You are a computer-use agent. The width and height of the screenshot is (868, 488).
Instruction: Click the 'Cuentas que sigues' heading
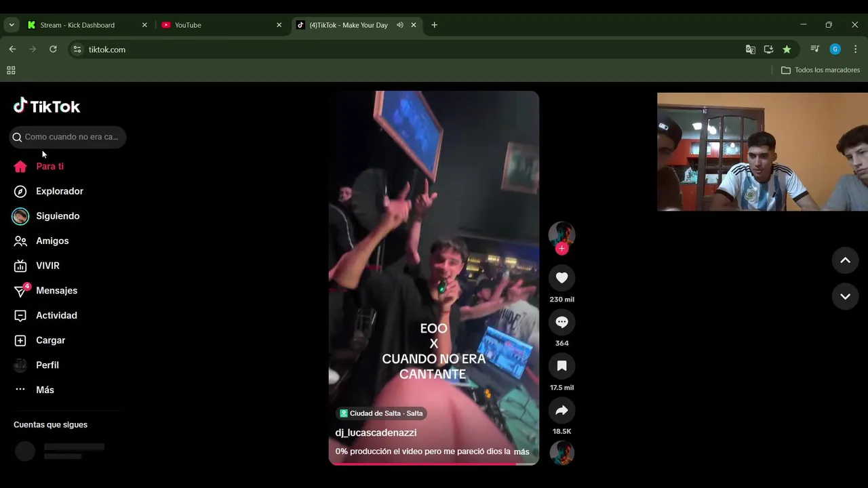coord(50,425)
